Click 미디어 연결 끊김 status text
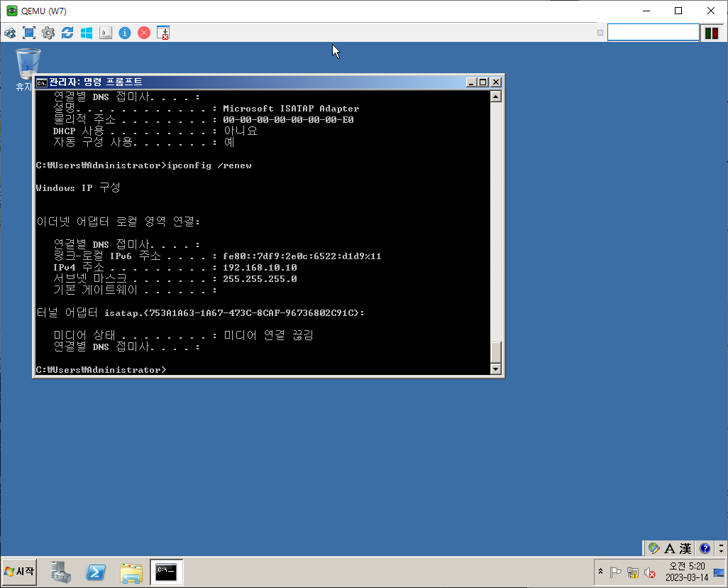Viewport: 728px width, 588px height. pyautogui.click(x=268, y=335)
